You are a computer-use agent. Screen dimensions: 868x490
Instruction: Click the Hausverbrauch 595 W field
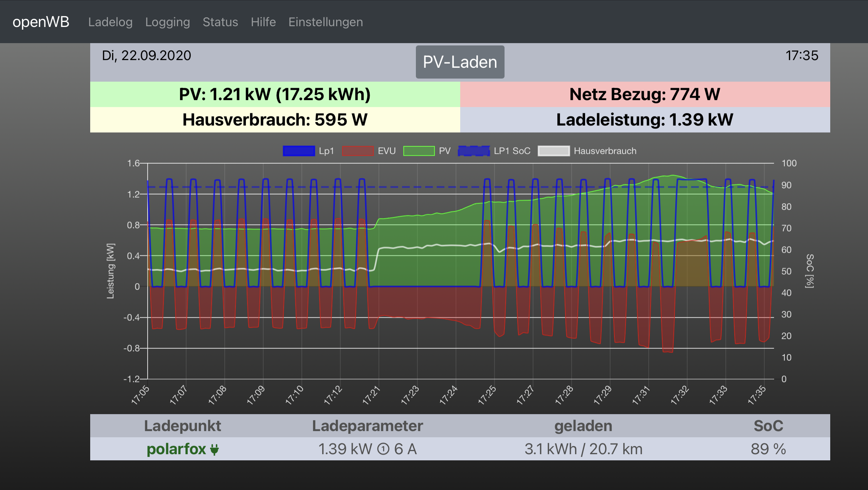tap(275, 120)
